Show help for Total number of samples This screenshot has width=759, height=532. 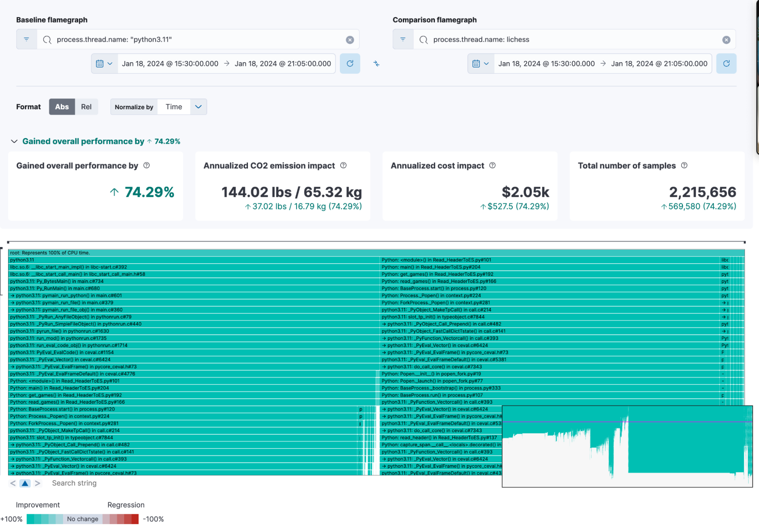(x=684, y=165)
